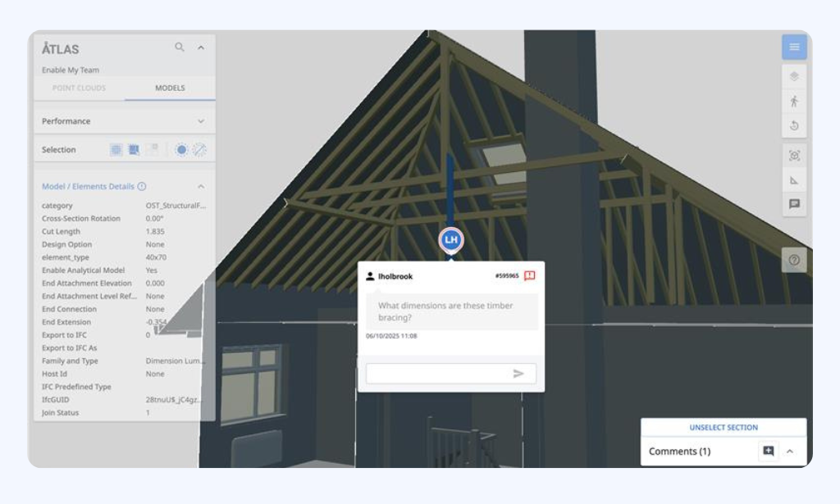The width and height of the screenshot is (840, 504).
Task: Click the comment reply text field
Action: pyautogui.click(x=439, y=374)
